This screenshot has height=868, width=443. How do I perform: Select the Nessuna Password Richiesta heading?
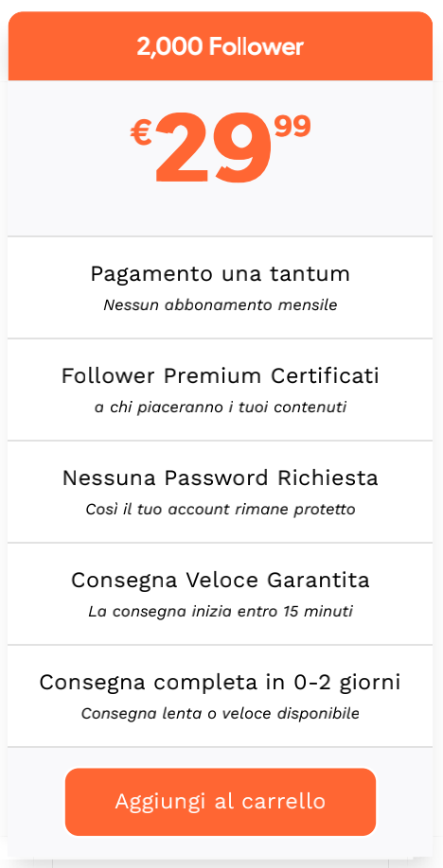(221, 477)
